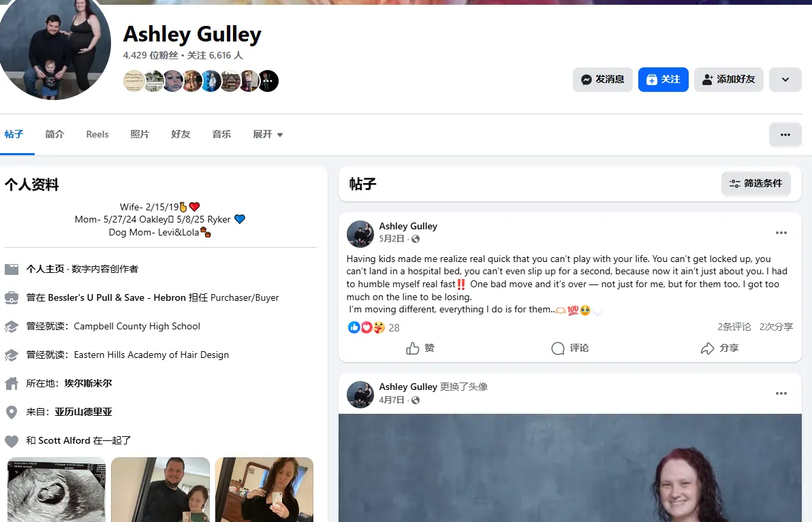Open the 好友 friends tab
This screenshot has height=522, width=812.
click(181, 135)
